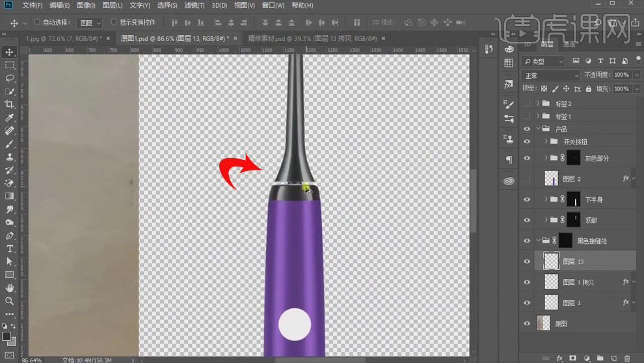644x363 pixels.
Task: Open the blend mode 正常 dropdown
Action: point(550,75)
